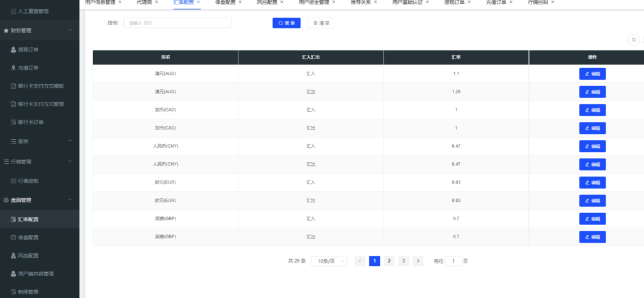Go to the previous page arrow
This screenshot has width=644, height=298.
click(x=360, y=261)
